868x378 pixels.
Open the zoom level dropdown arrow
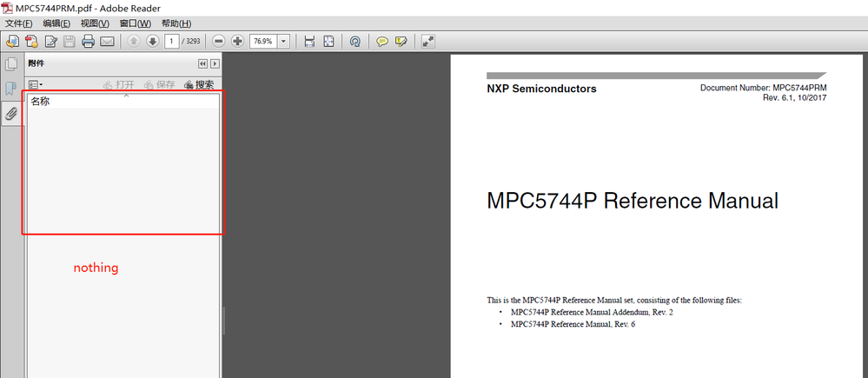[x=284, y=41]
